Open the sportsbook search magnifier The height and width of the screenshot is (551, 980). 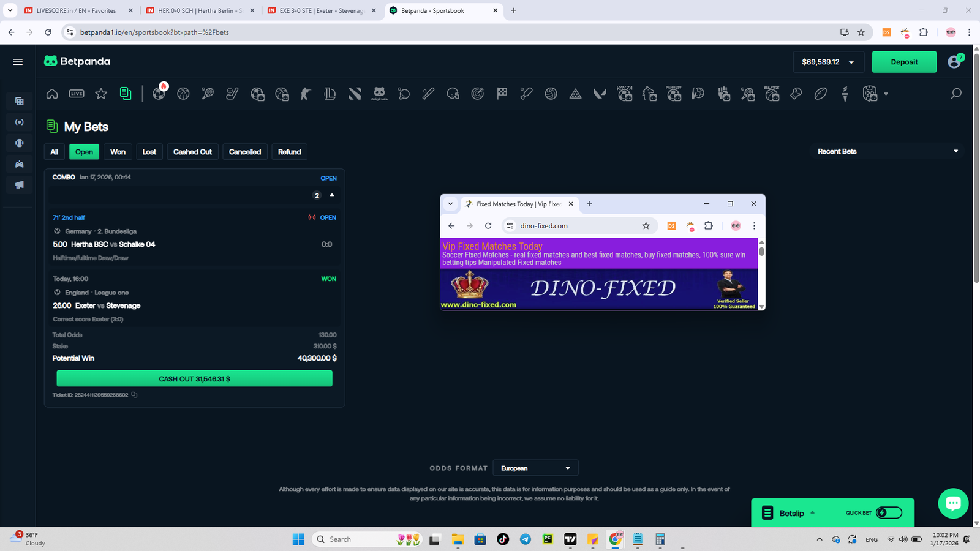coord(956,94)
